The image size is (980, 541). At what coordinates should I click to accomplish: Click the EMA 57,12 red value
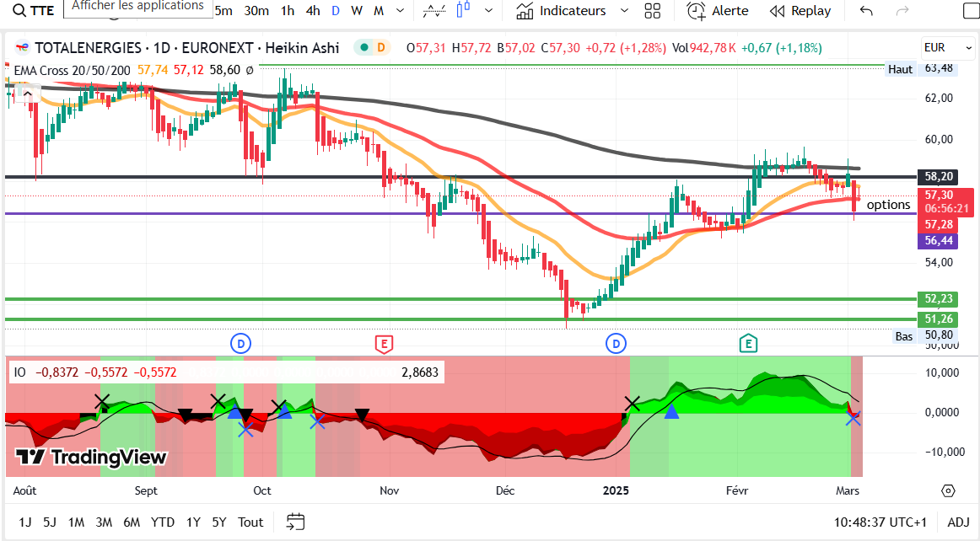(189, 70)
